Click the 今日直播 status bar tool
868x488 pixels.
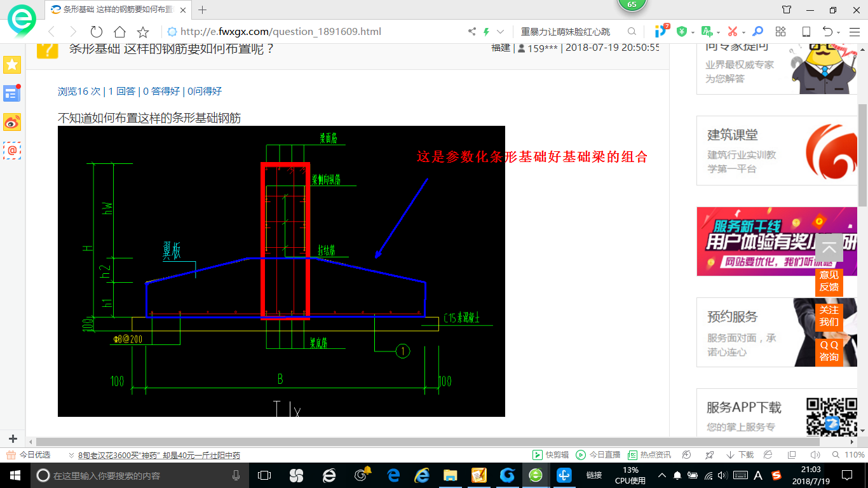[x=598, y=455]
